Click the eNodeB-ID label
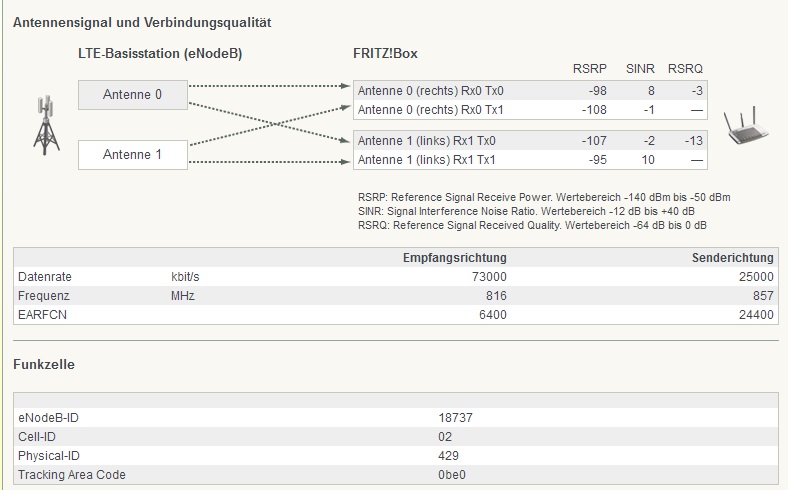This screenshot has width=788, height=490. click(48, 418)
